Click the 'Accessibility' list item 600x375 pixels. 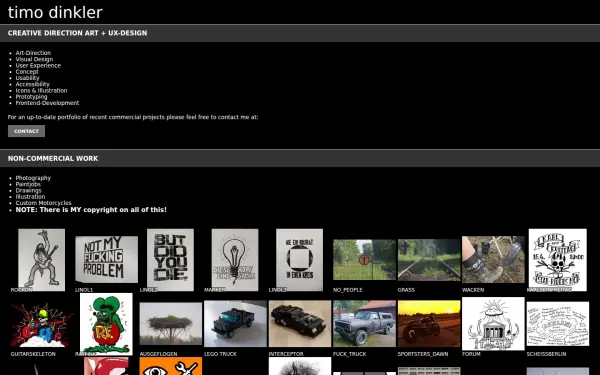point(33,84)
